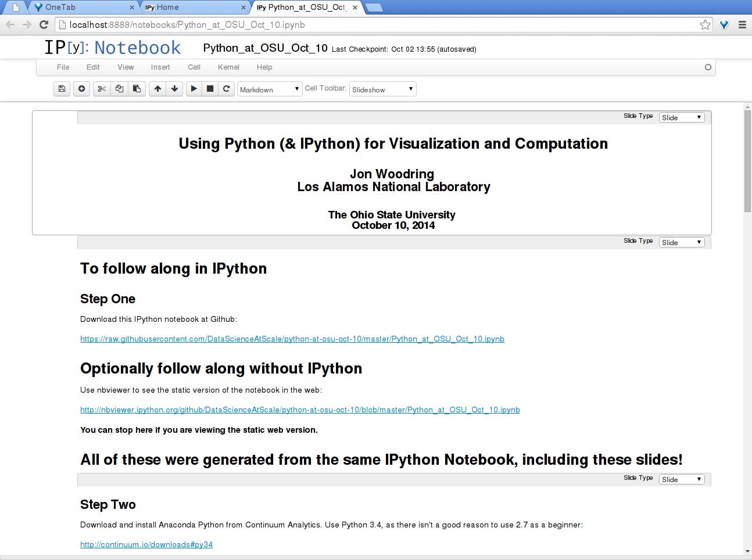Open the Edit menu
Viewport: 752px width, 560px height.
[x=93, y=67]
